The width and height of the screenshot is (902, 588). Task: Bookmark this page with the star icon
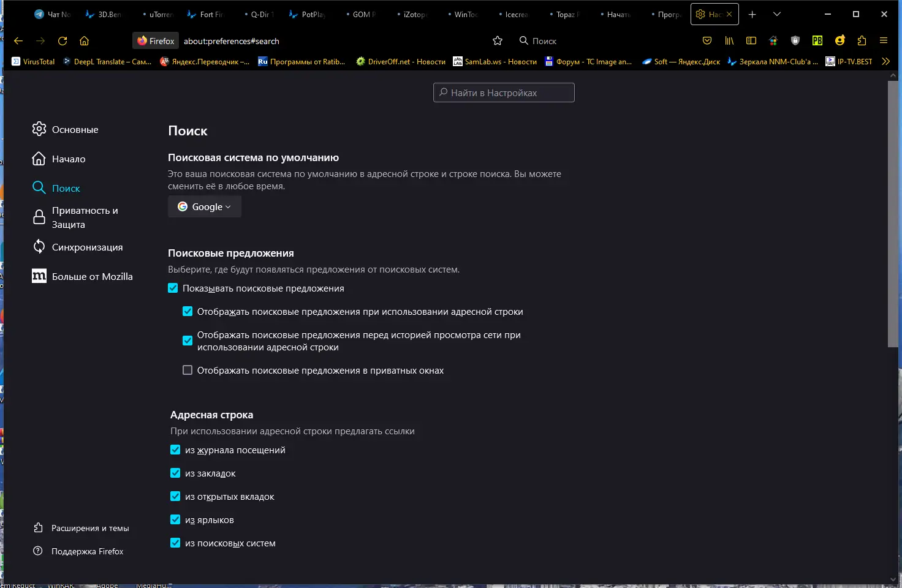pos(498,41)
